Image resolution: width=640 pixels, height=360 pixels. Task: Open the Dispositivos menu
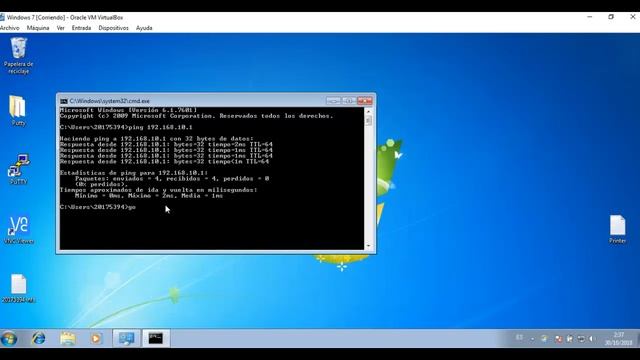[113, 28]
